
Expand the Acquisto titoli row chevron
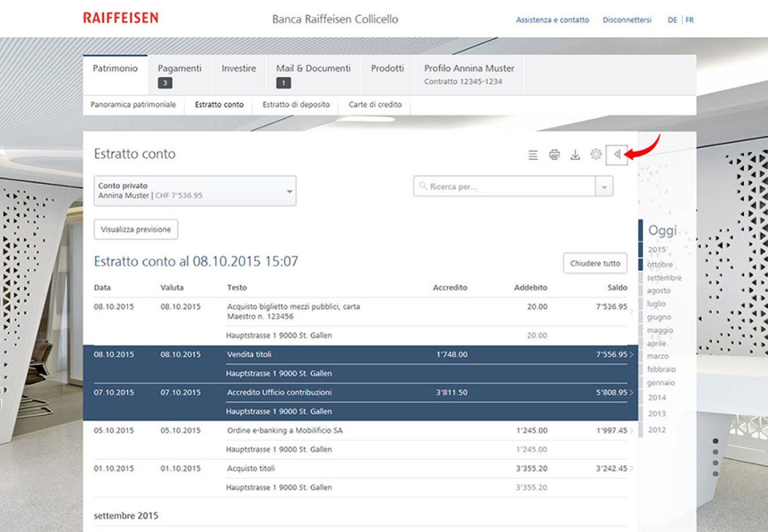tap(631, 469)
